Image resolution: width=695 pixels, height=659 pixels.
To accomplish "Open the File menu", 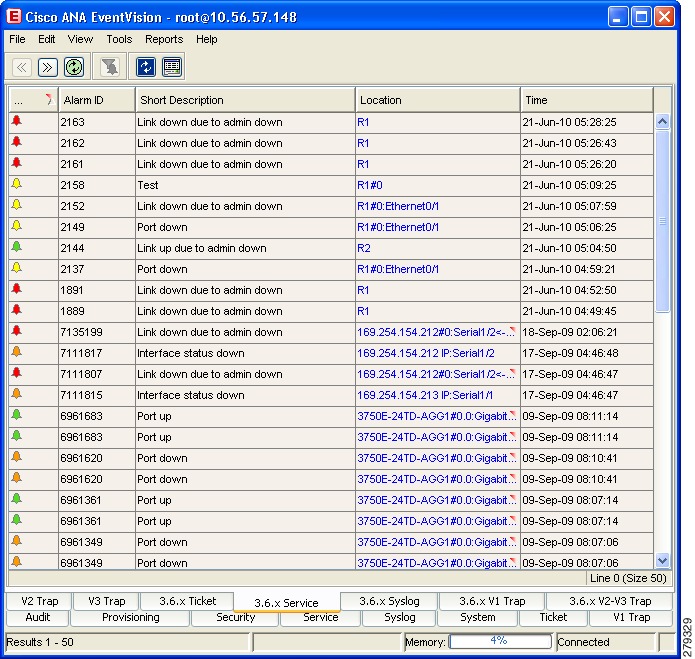I will (17, 39).
